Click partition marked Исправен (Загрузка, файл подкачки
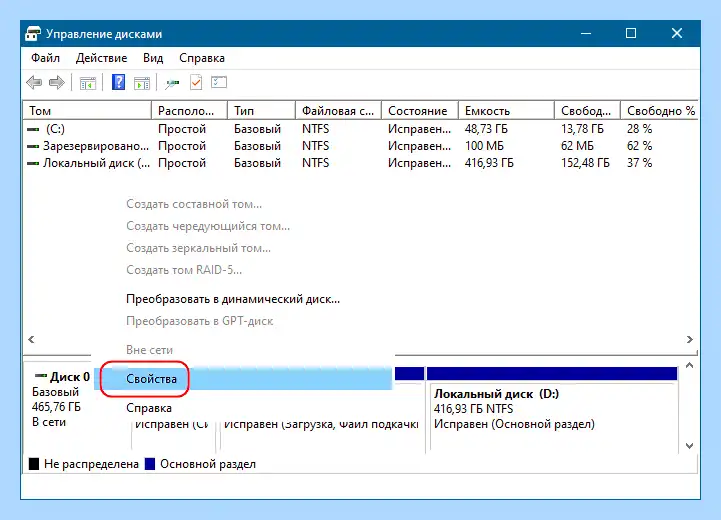 (x=321, y=424)
